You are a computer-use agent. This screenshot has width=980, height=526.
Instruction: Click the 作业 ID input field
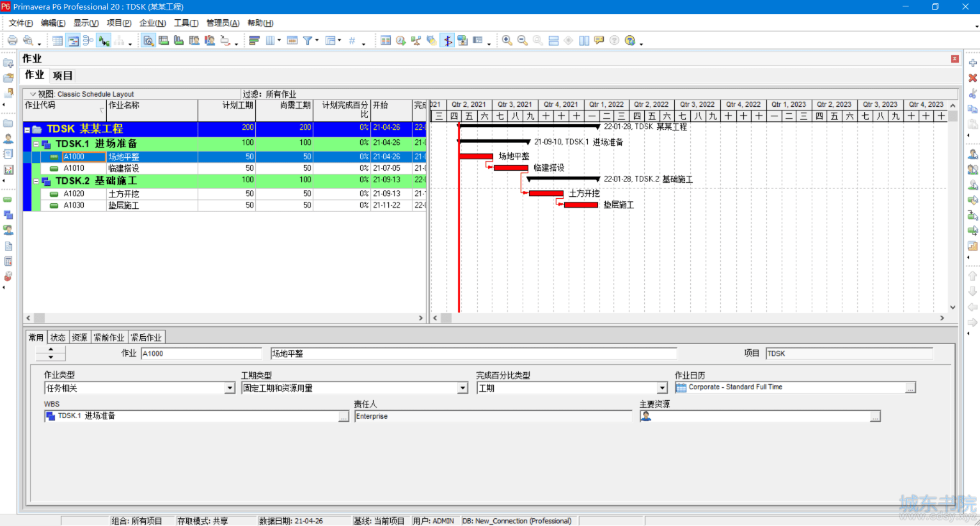tap(202, 353)
